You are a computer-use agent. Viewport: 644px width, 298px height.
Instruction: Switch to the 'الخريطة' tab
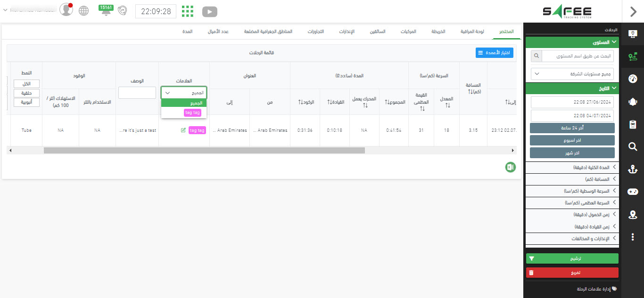[x=438, y=32]
